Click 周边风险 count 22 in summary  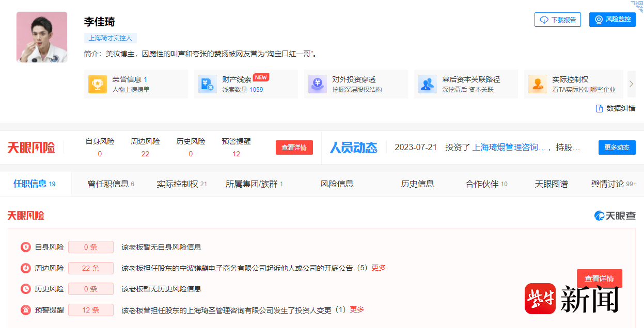click(x=145, y=154)
